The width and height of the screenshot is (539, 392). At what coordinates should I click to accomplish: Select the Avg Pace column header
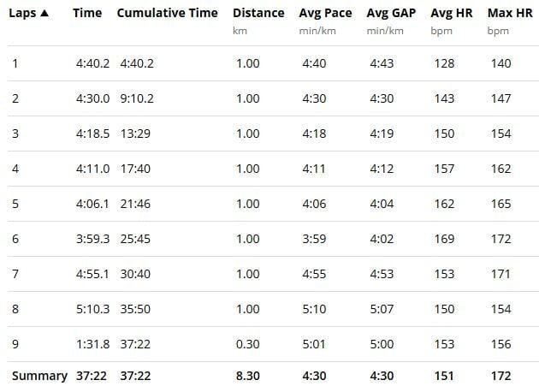(x=325, y=14)
